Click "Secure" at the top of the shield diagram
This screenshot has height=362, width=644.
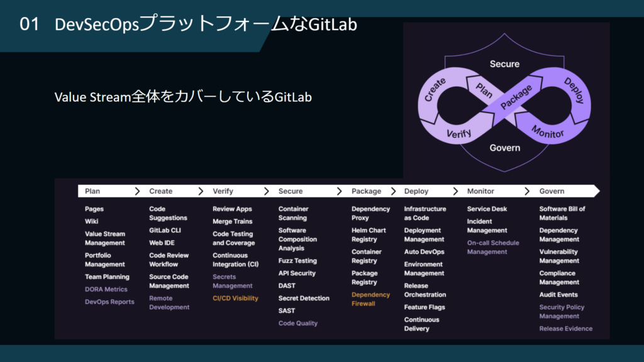click(505, 64)
